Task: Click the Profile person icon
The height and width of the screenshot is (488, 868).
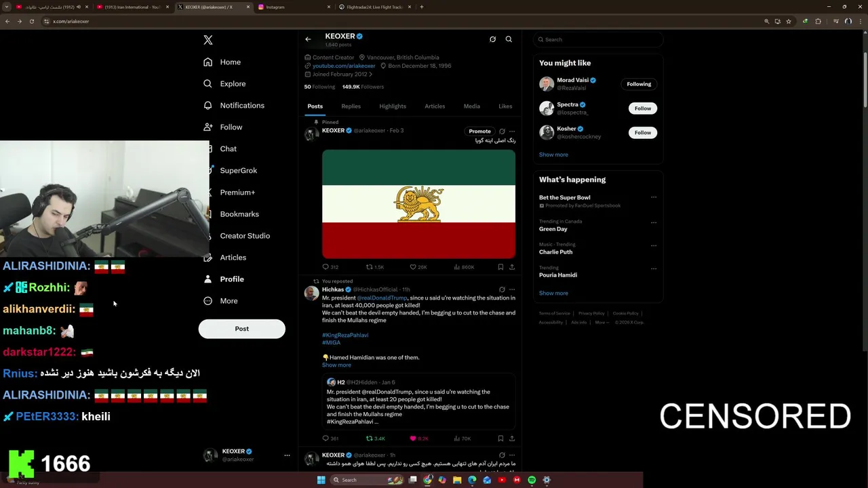Action: pos(208,279)
